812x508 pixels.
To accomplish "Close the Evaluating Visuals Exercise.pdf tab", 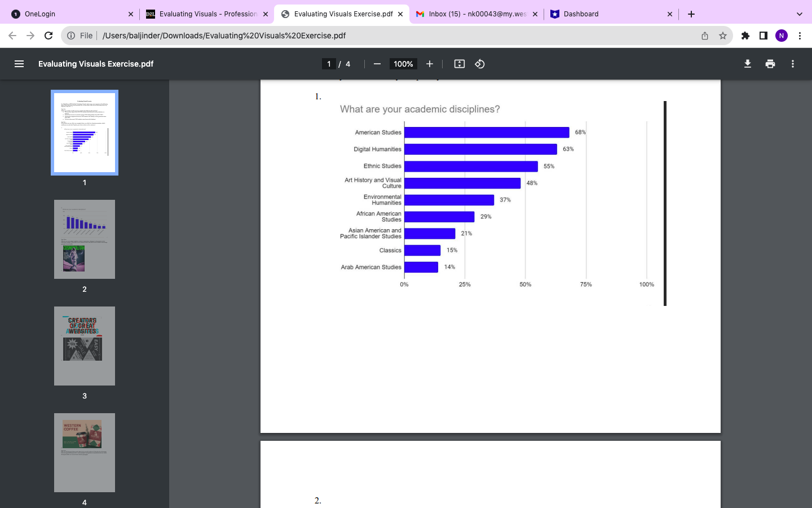I will tap(400, 14).
